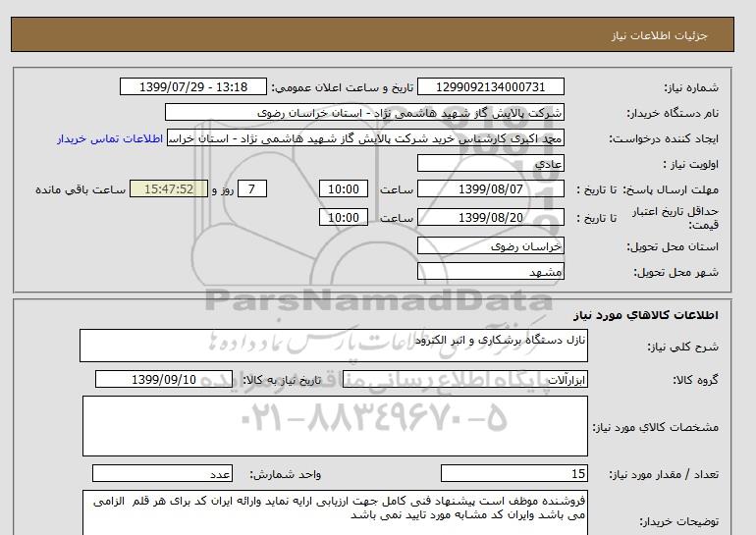Click the حداقل تاریخ اعتبار قیمت label
Screen dimensions: 756x535
click(x=675, y=218)
